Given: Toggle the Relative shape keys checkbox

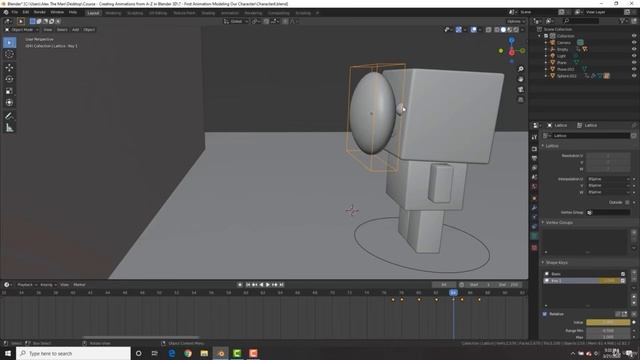Looking at the screenshot, I should point(545,314).
